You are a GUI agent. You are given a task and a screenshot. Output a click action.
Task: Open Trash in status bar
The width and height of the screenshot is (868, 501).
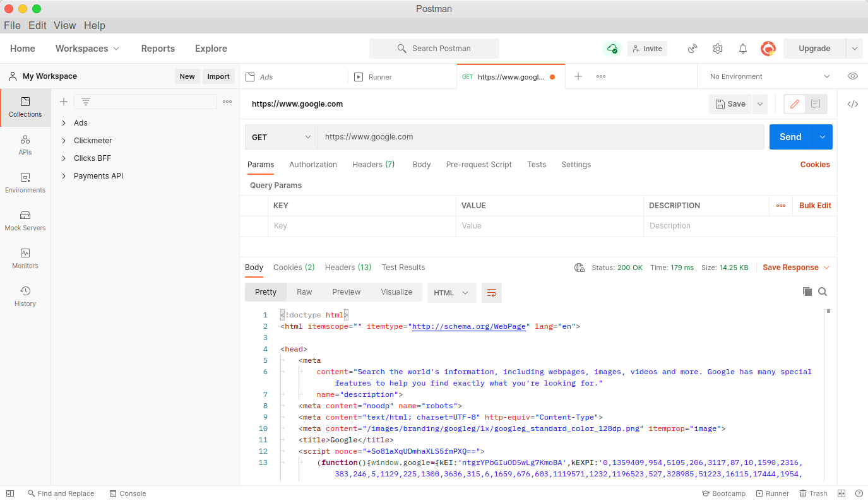tap(813, 493)
